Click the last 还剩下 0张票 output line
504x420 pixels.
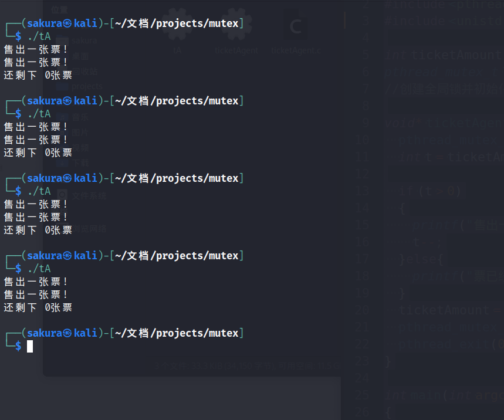[38, 307]
